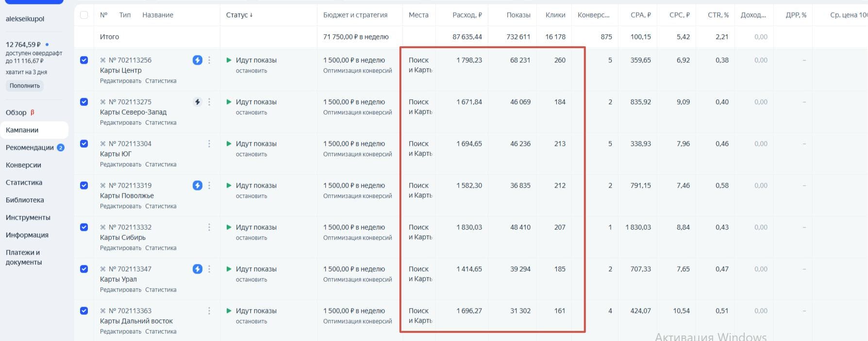Click the green play status icon for Карты Поволжье
The width and height of the screenshot is (868, 341).
coord(229,186)
